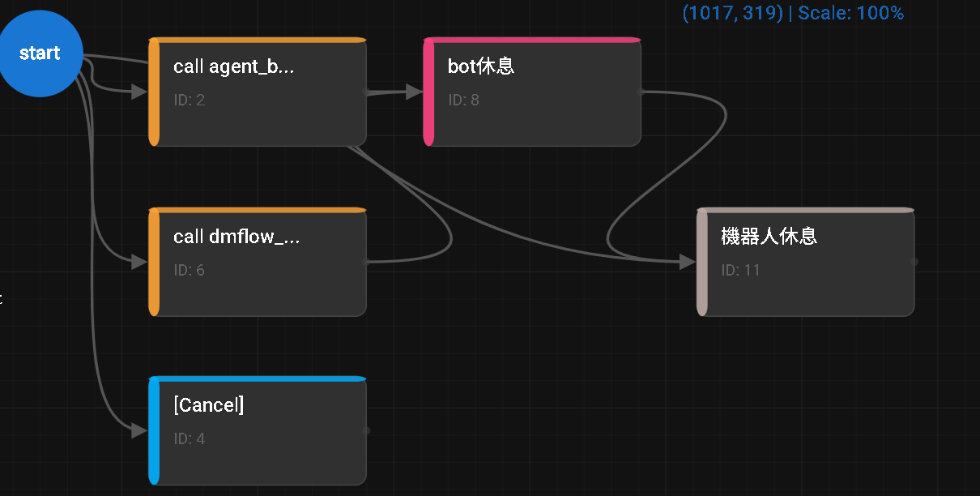Viewport: 980px width, 496px height.
Task: Click the output port of the [Cancel] node
Action: [365, 430]
